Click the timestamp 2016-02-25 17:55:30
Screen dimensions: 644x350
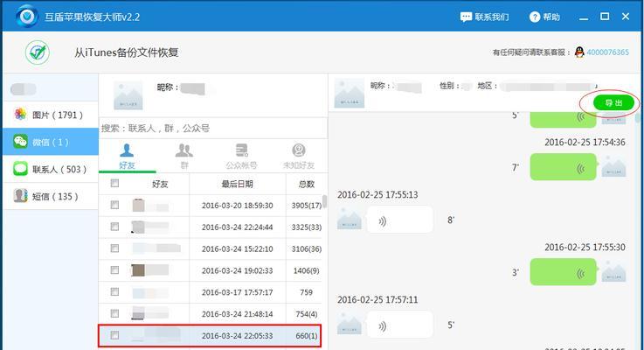(x=585, y=247)
